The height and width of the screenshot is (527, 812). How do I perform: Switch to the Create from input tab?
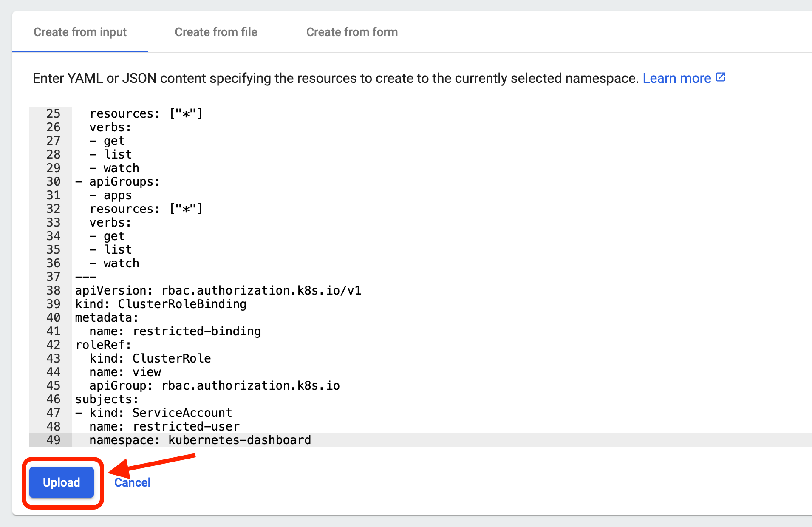(80, 32)
